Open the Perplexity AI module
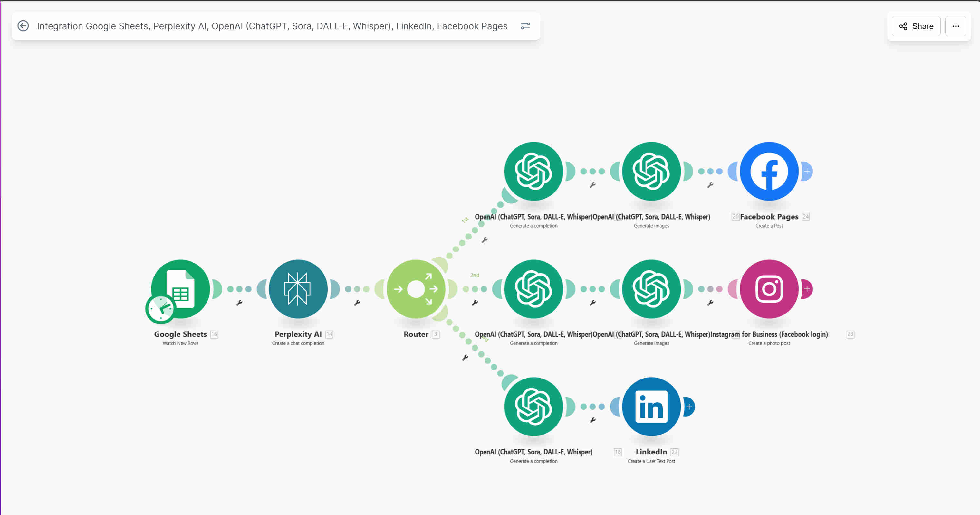980x515 pixels. (298, 289)
